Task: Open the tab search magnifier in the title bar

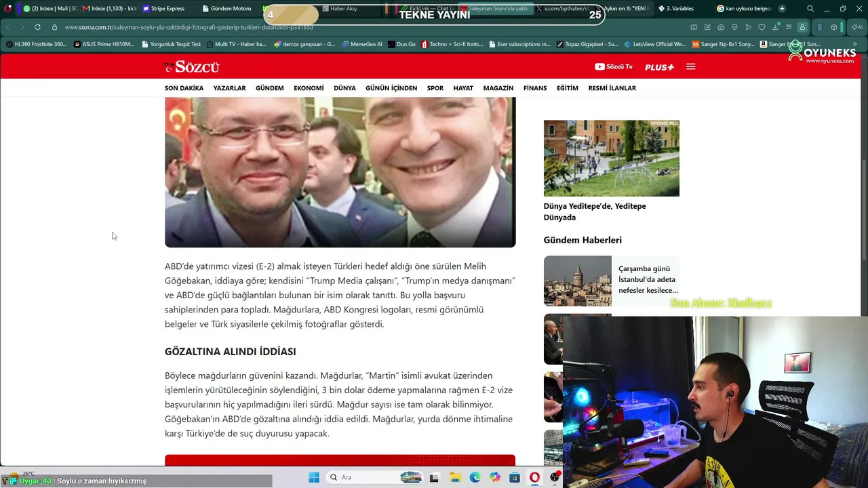Action: [x=810, y=9]
